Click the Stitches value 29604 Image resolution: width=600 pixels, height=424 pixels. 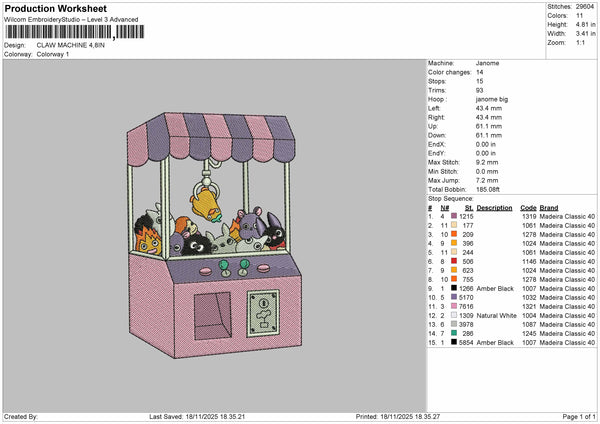point(585,7)
